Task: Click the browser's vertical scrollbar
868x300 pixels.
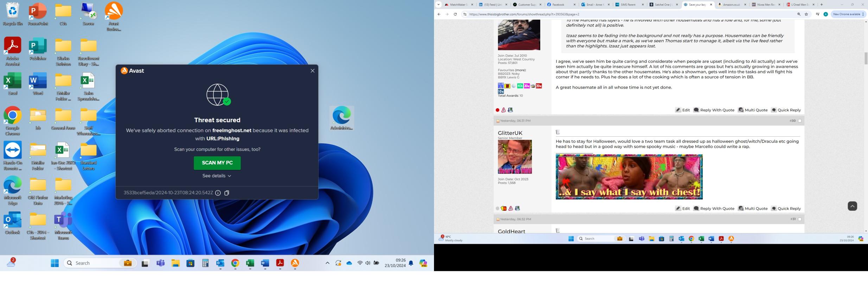Action: (866, 58)
